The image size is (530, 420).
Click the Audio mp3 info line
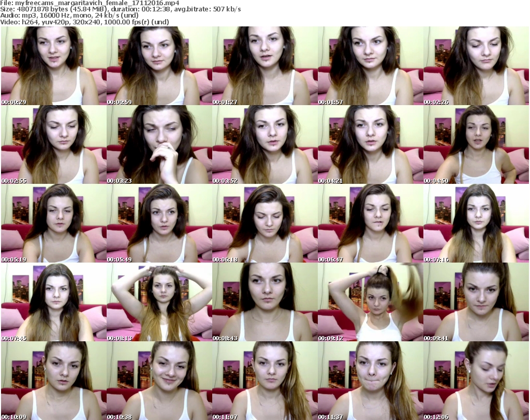70,16
